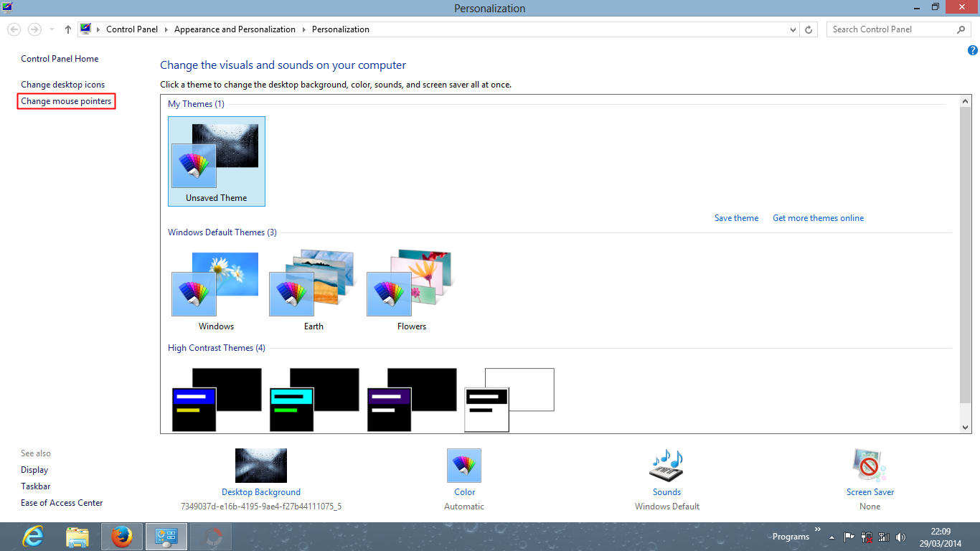Expand the root breadcrumb arrow before Control Panel
The width and height of the screenshot is (980, 551).
click(x=98, y=29)
